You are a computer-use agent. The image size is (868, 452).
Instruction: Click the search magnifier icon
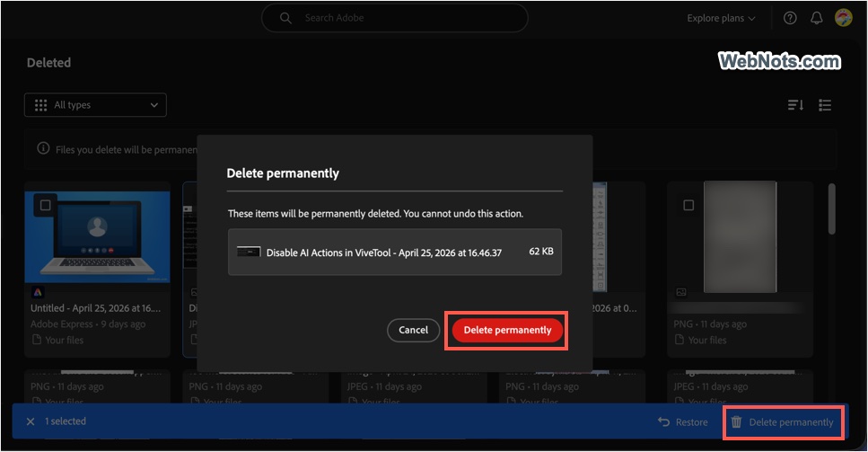(285, 18)
